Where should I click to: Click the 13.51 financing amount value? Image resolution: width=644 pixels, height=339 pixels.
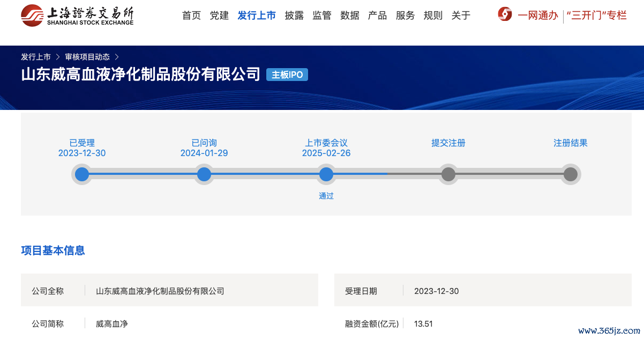pyautogui.click(x=423, y=324)
